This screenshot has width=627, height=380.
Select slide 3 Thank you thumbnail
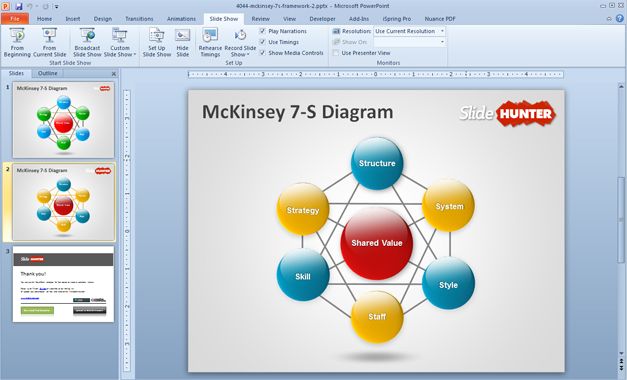[x=63, y=284]
